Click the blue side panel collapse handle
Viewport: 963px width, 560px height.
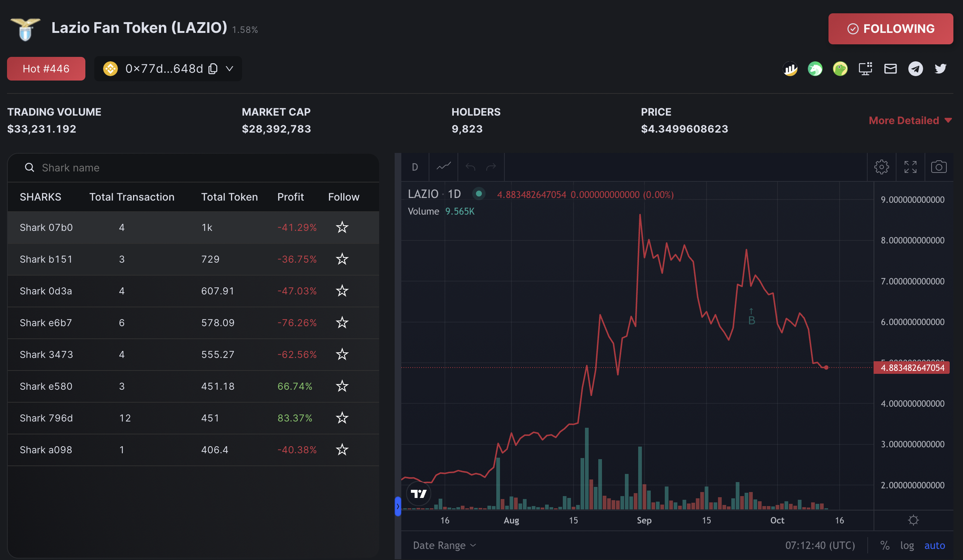[x=398, y=506]
